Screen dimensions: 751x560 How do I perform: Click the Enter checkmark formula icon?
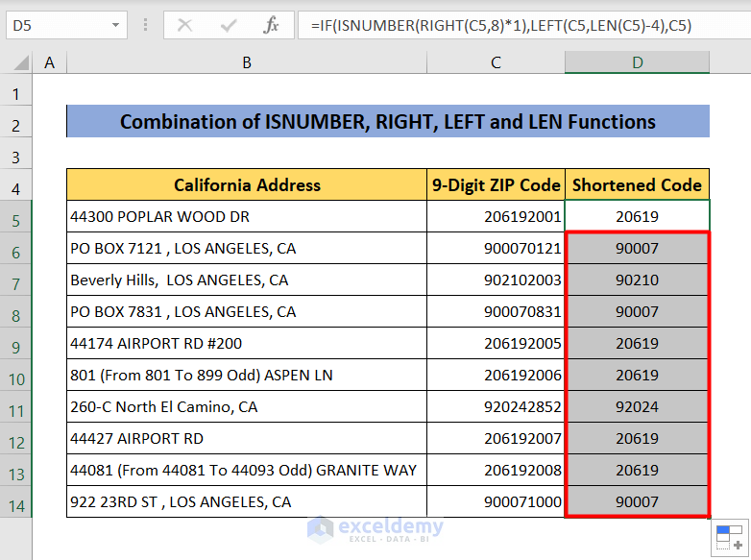point(229,26)
